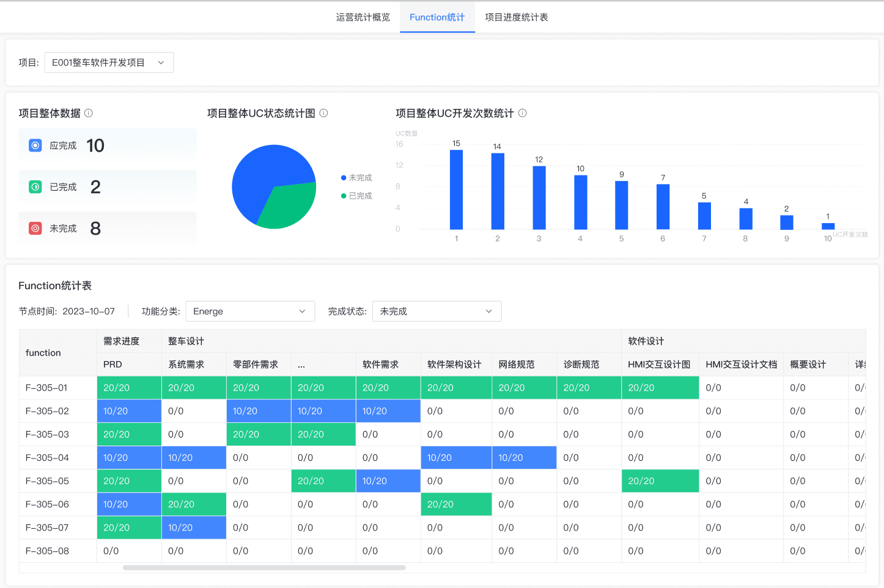Click the blue 应完成 icon

pyautogui.click(x=35, y=145)
